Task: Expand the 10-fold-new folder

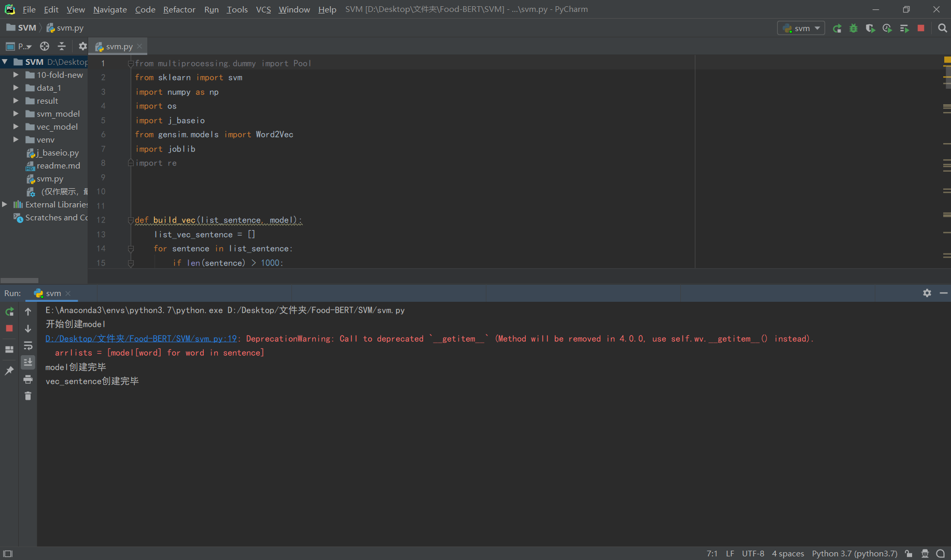Action: 16,75
